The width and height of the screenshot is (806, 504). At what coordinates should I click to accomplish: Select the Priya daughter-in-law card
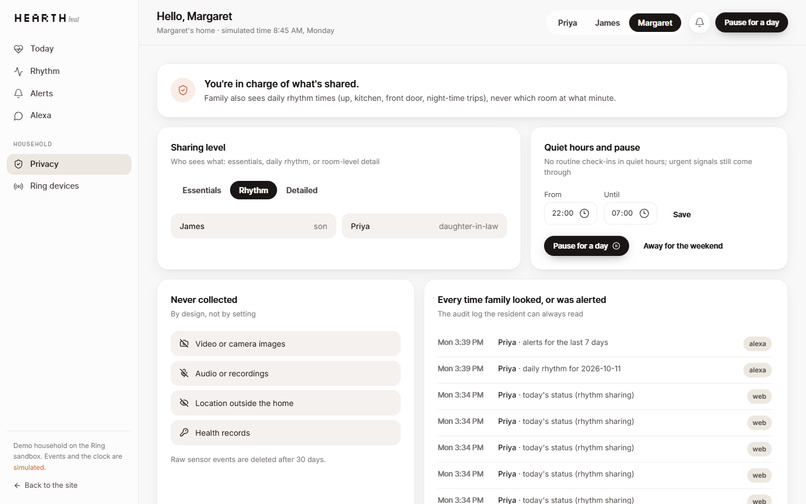425,226
